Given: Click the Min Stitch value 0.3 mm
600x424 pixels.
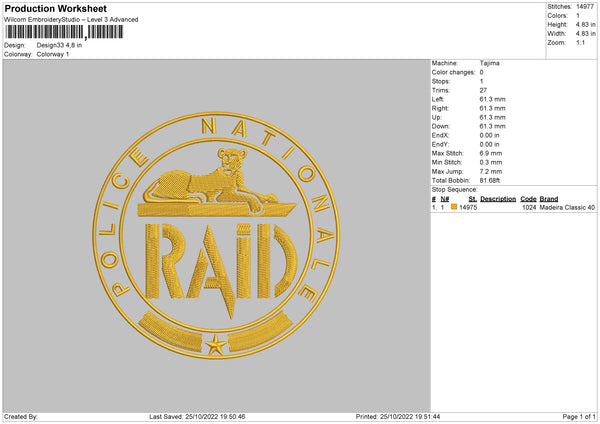Looking at the screenshot, I should pos(491,163).
